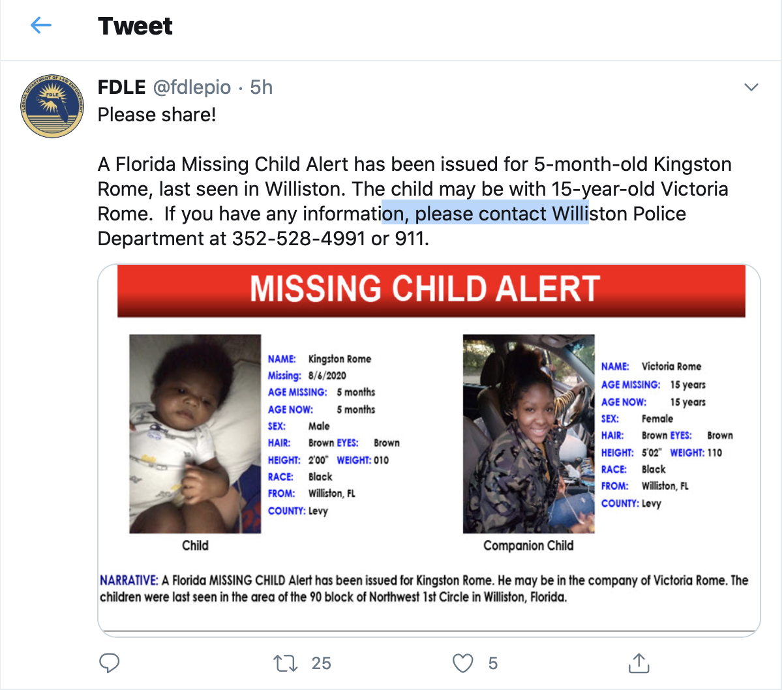Click the back arrow icon
Screen dimensions: 784x690
(x=41, y=26)
